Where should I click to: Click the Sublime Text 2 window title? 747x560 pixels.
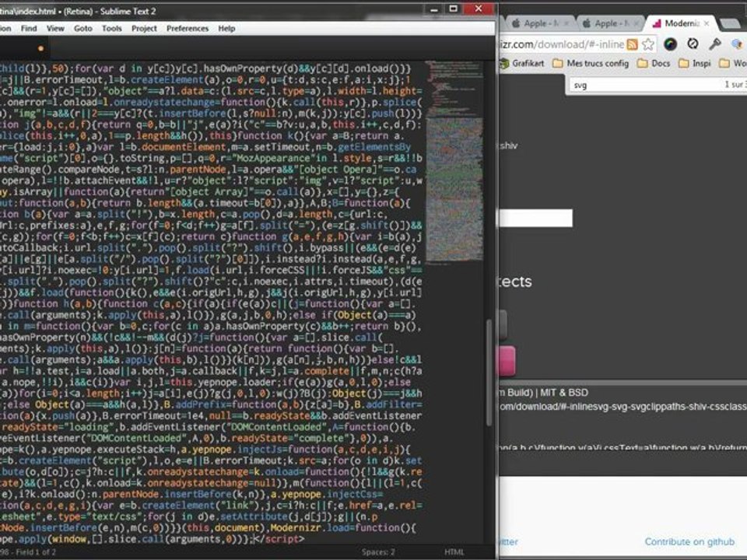[78, 11]
